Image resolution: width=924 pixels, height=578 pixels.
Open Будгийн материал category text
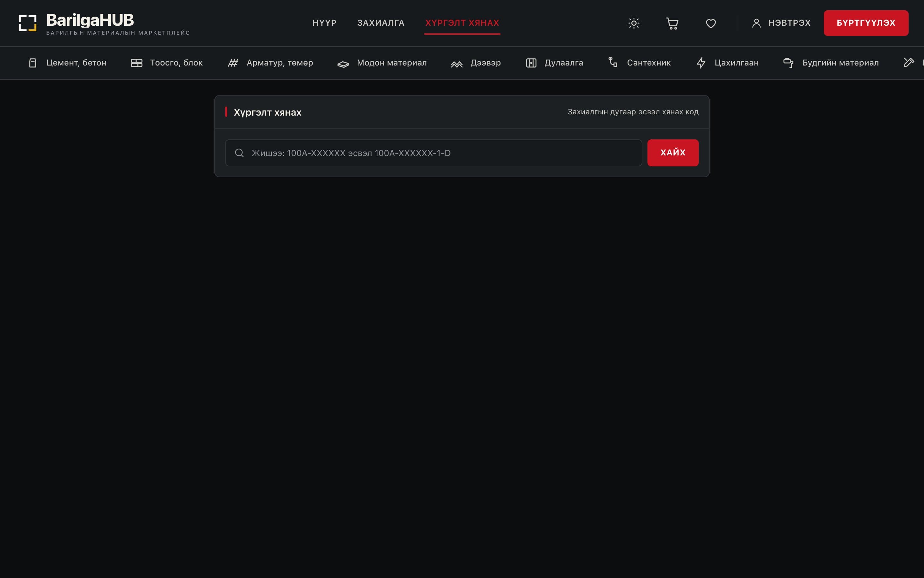(840, 63)
